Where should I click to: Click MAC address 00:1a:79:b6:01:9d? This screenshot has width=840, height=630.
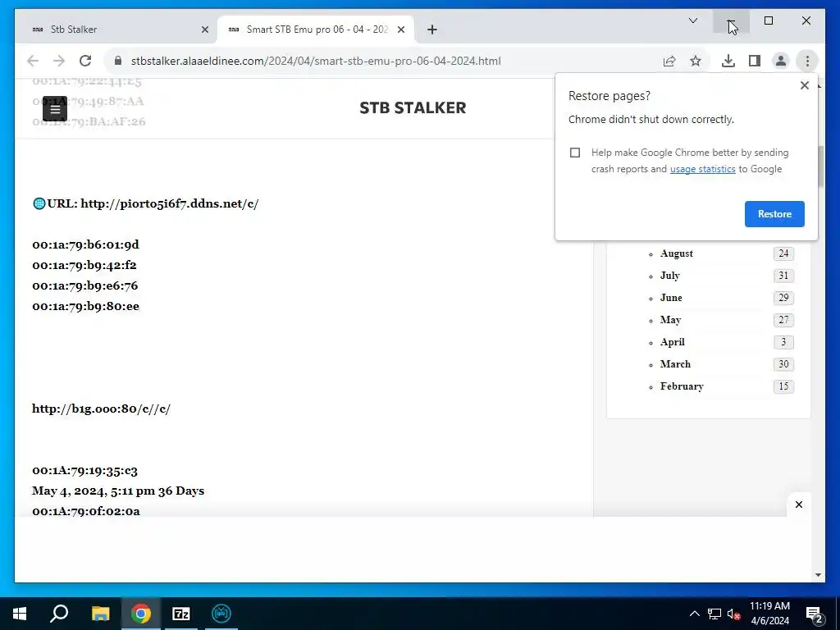pyautogui.click(x=85, y=244)
